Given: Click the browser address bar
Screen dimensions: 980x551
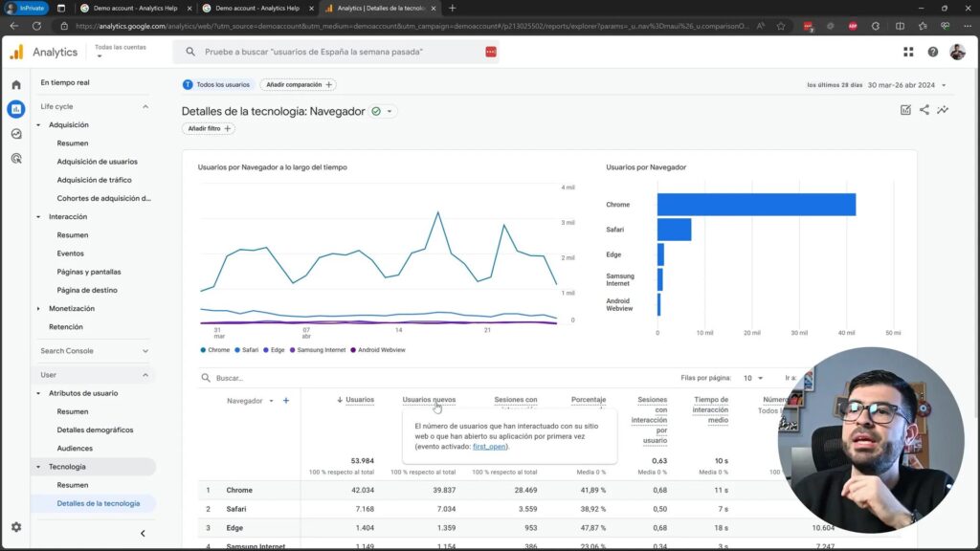Looking at the screenshot, I should click(x=412, y=26).
